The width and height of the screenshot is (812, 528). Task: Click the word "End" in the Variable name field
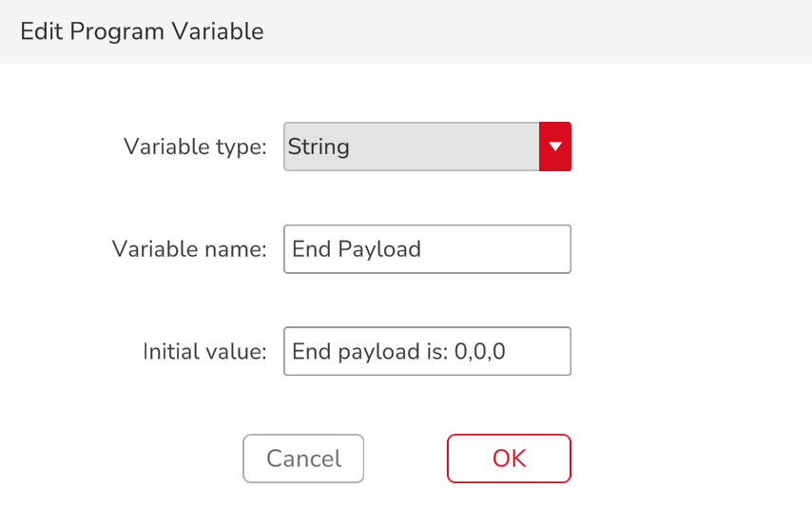tap(311, 249)
